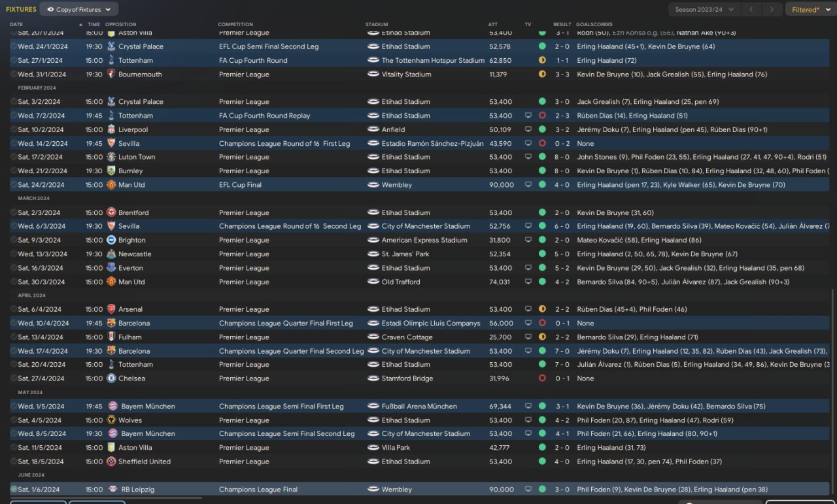Click the draw indicator on the Arsenal row

coord(542,309)
